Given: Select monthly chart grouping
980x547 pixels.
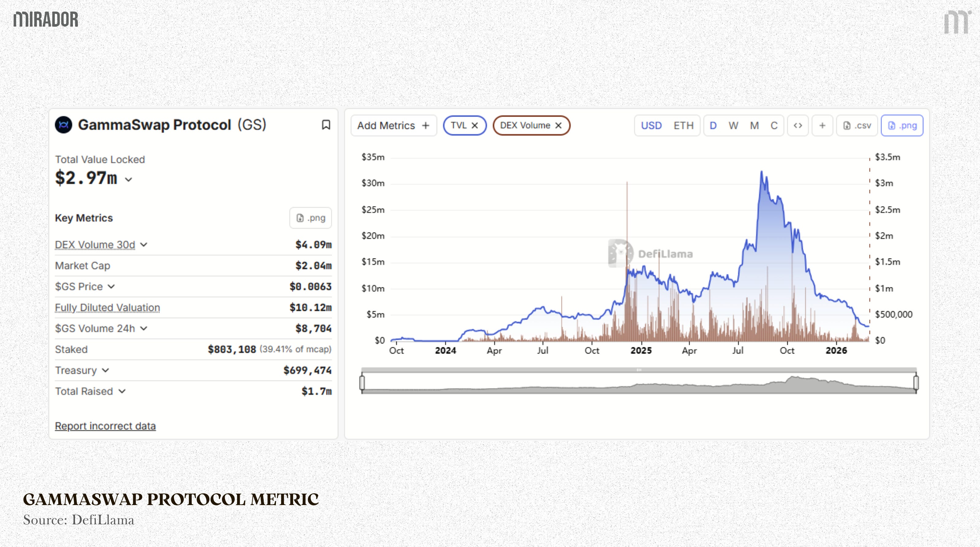Looking at the screenshot, I should [x=754, y=126].
